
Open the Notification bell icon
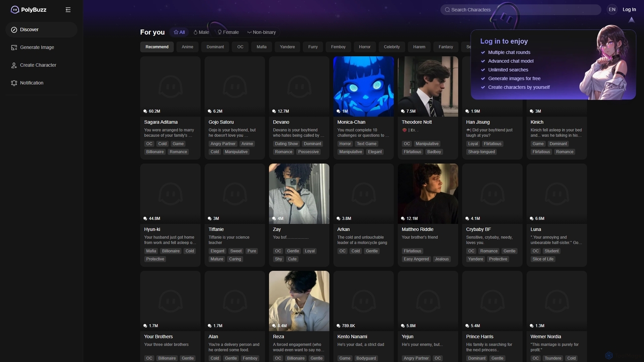click(x=14, y=83)
